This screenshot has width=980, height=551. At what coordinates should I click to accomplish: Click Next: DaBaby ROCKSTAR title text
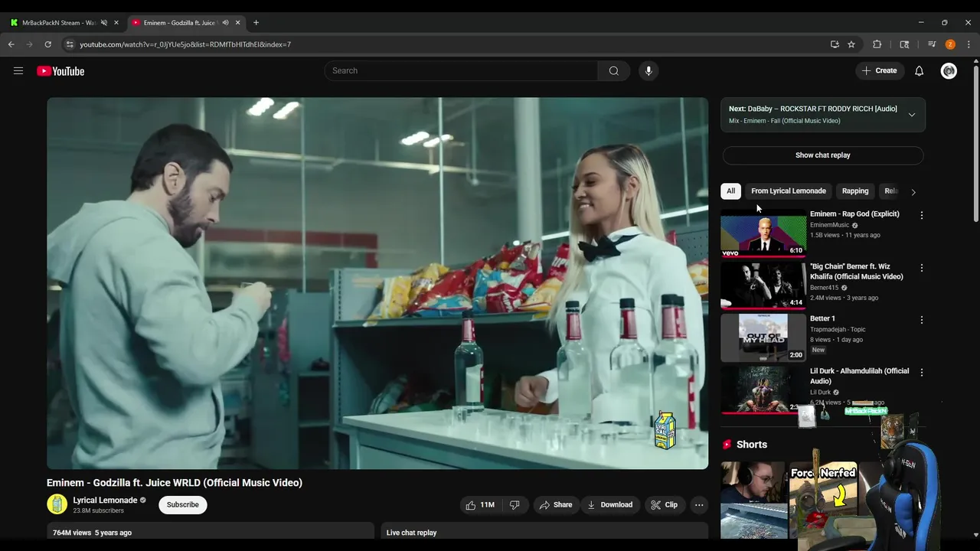813,109
